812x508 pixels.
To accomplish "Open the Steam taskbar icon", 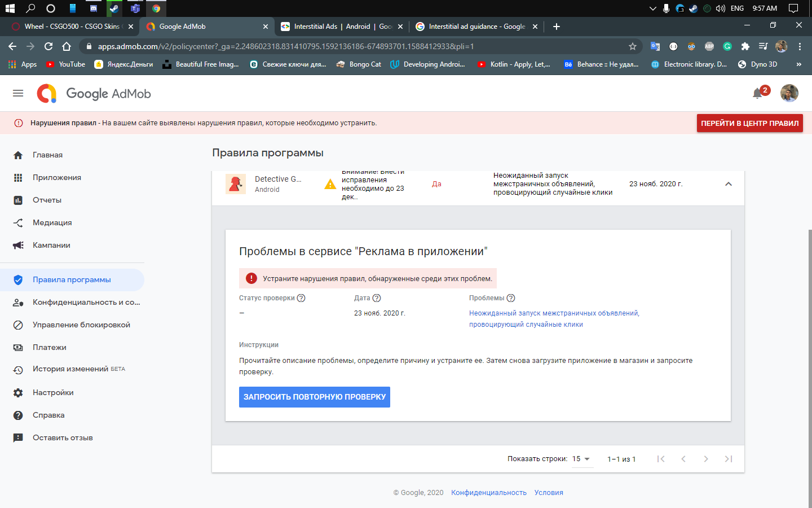I will click(x=114, y=8).
